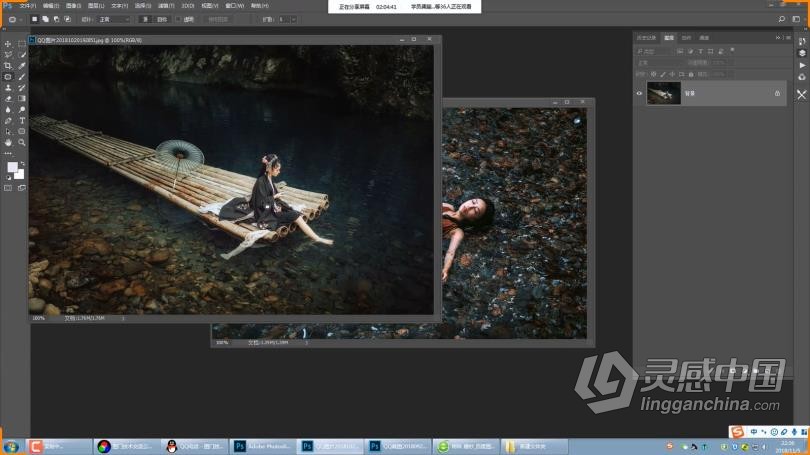Open crossed-tools icon in right strip

801,95
